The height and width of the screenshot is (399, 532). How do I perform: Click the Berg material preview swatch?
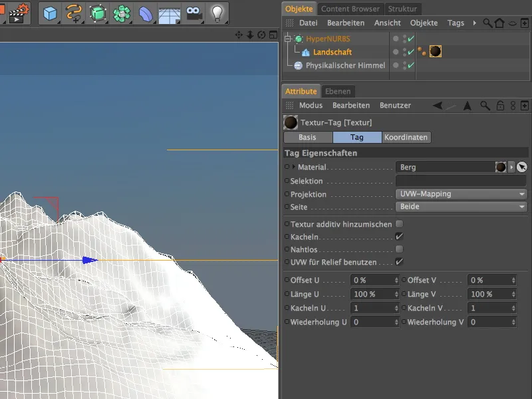click(x=501, y=167)
